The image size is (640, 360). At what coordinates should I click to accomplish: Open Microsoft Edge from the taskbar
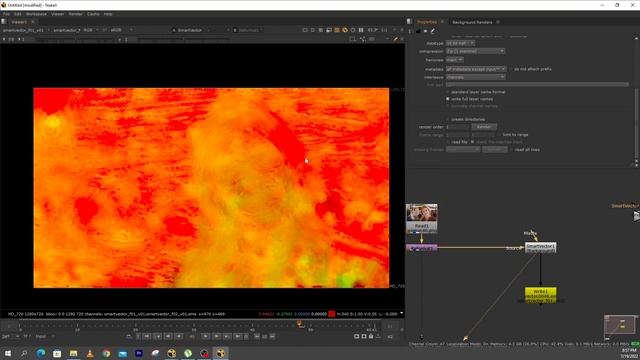click(x=40, y=353)
